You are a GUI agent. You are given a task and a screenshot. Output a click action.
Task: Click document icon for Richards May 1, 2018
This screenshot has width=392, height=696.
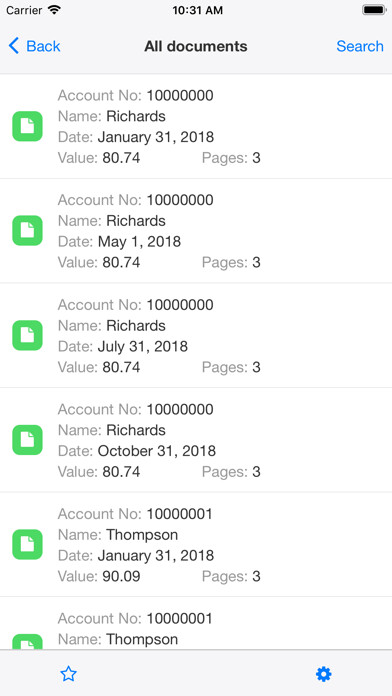tap(28, 231)
